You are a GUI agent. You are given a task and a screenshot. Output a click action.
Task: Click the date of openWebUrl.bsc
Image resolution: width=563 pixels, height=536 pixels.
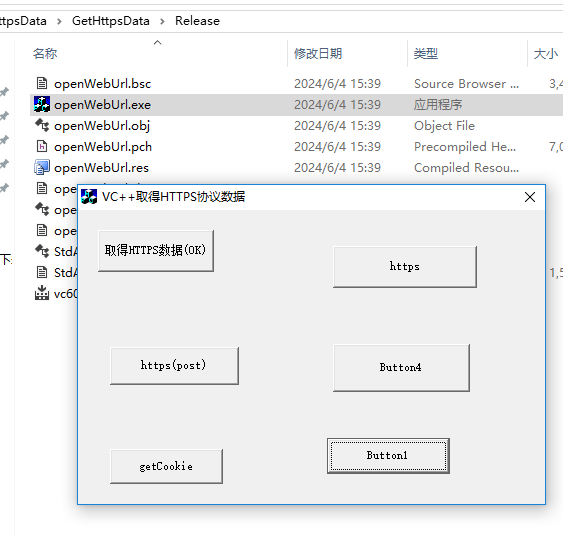tap(337, 84)
